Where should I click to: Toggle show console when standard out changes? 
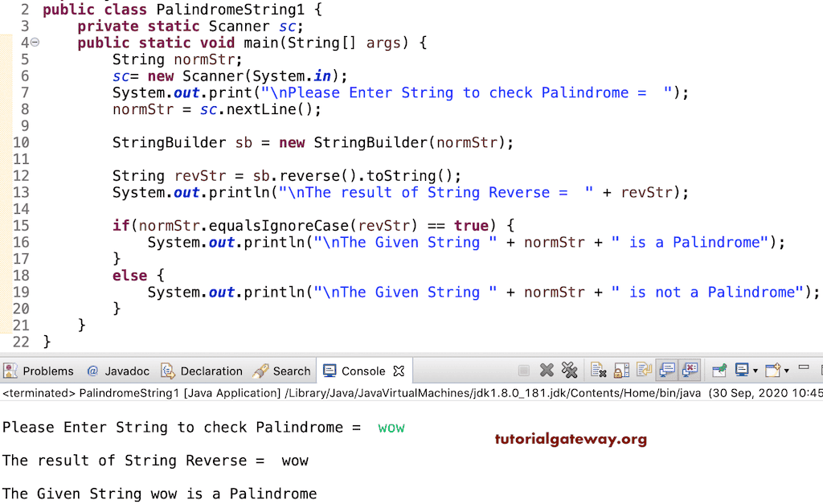tap(665, 370)
